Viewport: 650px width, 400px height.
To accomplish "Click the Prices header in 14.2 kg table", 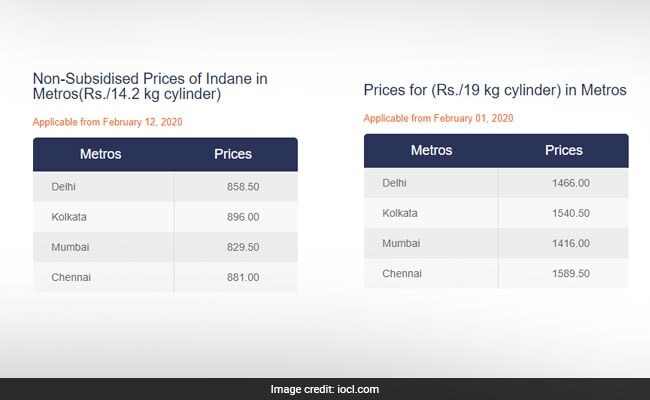I will pyautogui.click(x=233, y=154).
